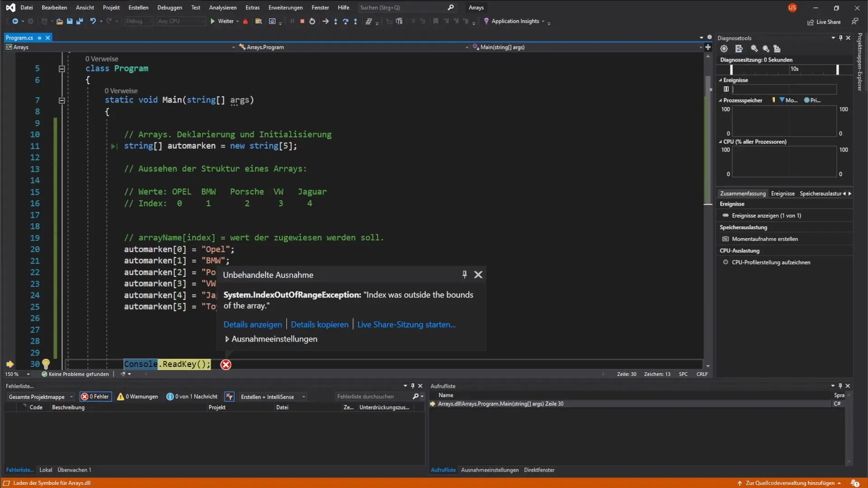
Task: Select the Ereignisse tab in Diagnosetools
Action: [783, 193]
